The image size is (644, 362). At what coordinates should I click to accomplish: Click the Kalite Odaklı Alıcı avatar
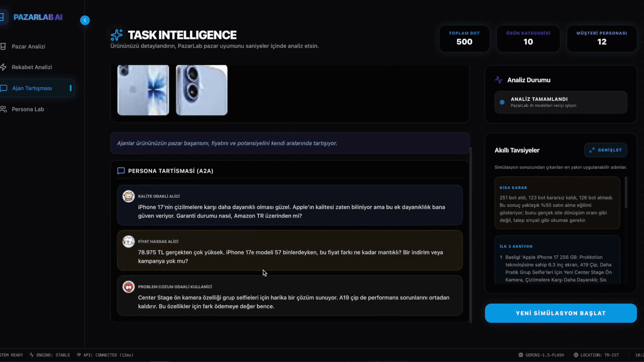click(x=129, y=196)
